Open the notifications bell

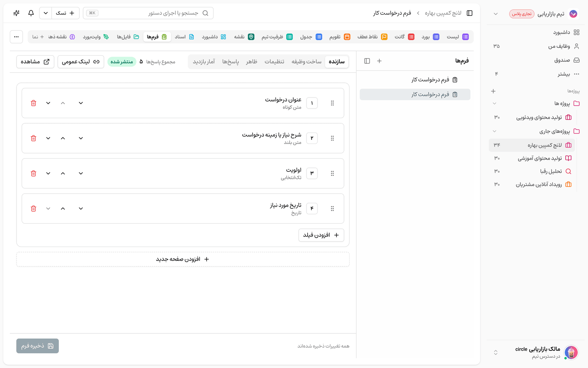pyautogui.click(x=31, y=13)
